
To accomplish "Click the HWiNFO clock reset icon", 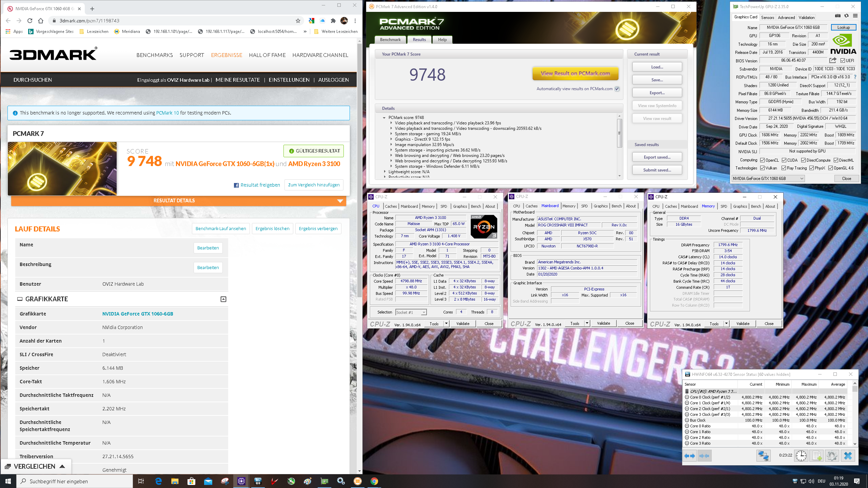I will pos(802,456).
